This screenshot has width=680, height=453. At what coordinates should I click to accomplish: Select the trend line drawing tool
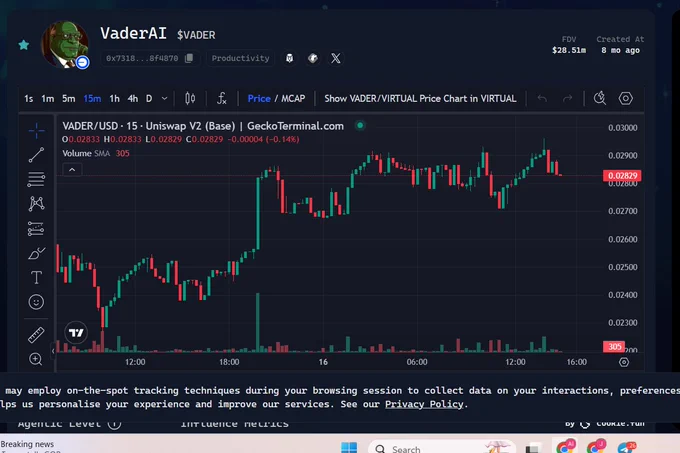coord(36,155)
